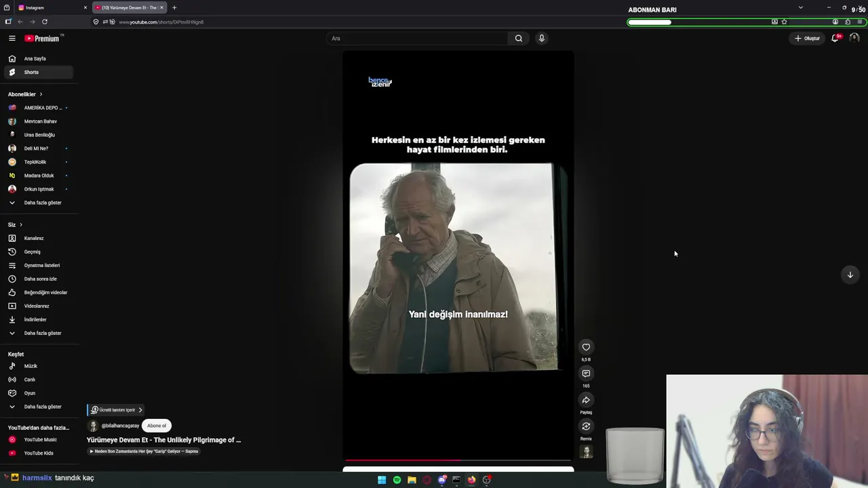Remix this Short
868x488 pixels.
point(586,426)
